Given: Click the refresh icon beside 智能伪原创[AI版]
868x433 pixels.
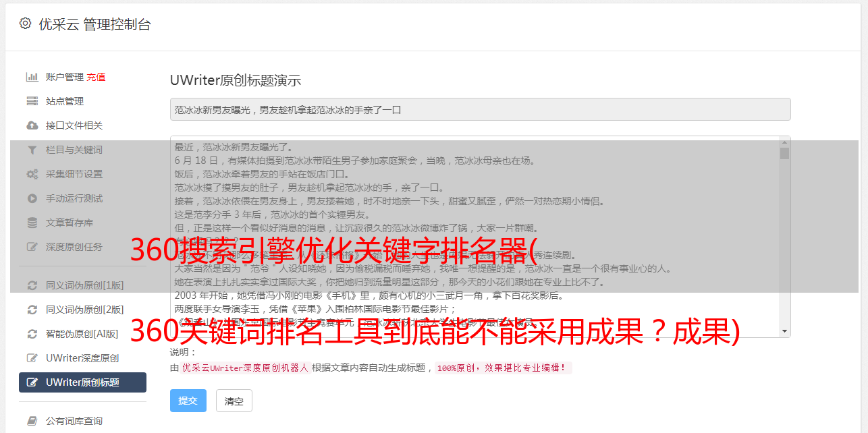Looking at the screenshot, I should [32, 334].
